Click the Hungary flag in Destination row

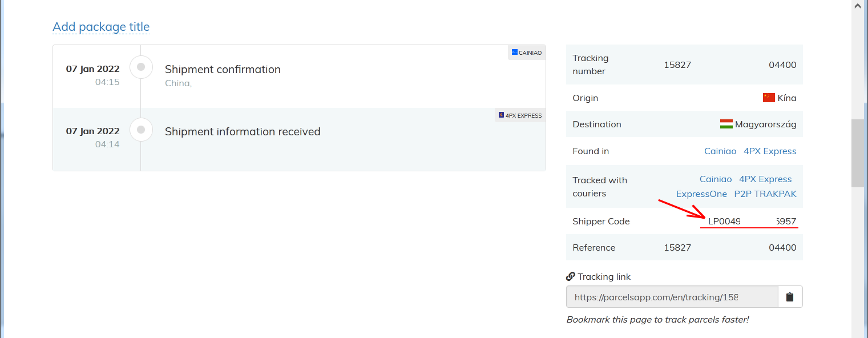tap(726, 124)
